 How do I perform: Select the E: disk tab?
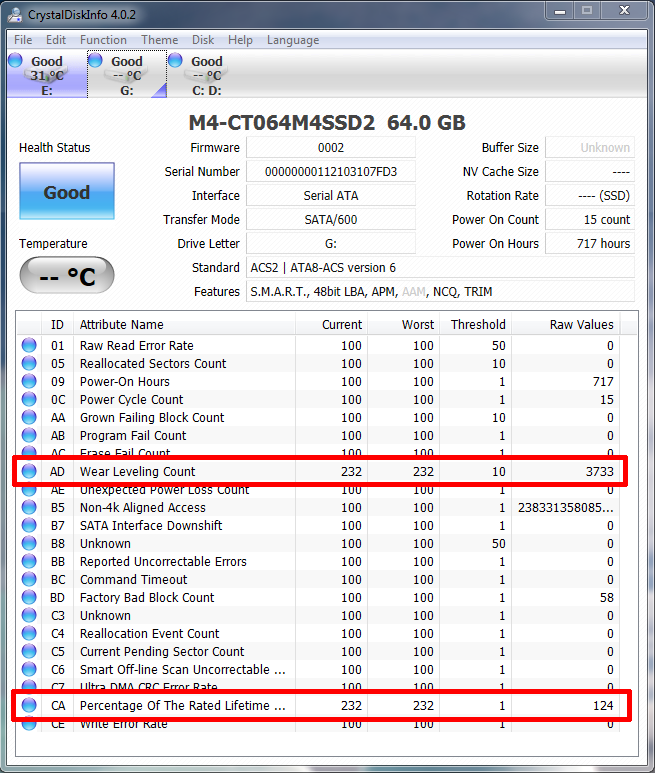click(47, 74)
